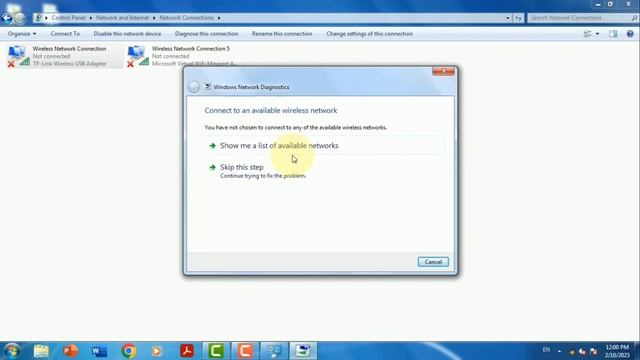Screen dimensions: 640x360
Task: Open the Network Diagnostics taskbar button
Action: 303,351
